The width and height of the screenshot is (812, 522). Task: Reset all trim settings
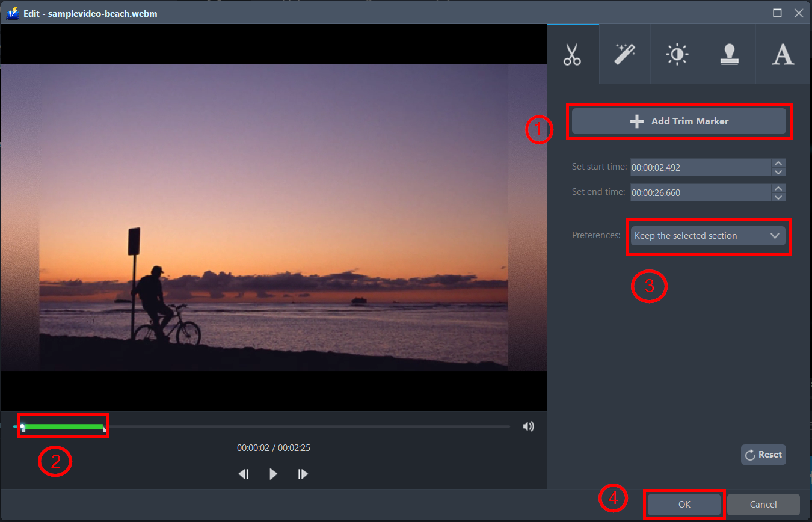pos(763,454)
